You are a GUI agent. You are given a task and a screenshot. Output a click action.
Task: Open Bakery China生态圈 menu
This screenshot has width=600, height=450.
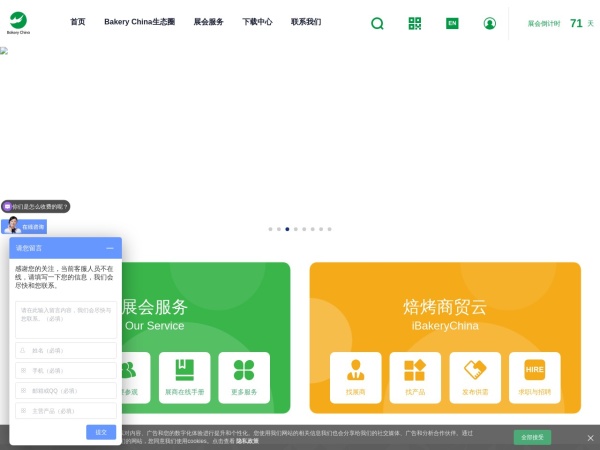[x=140, y=22]
